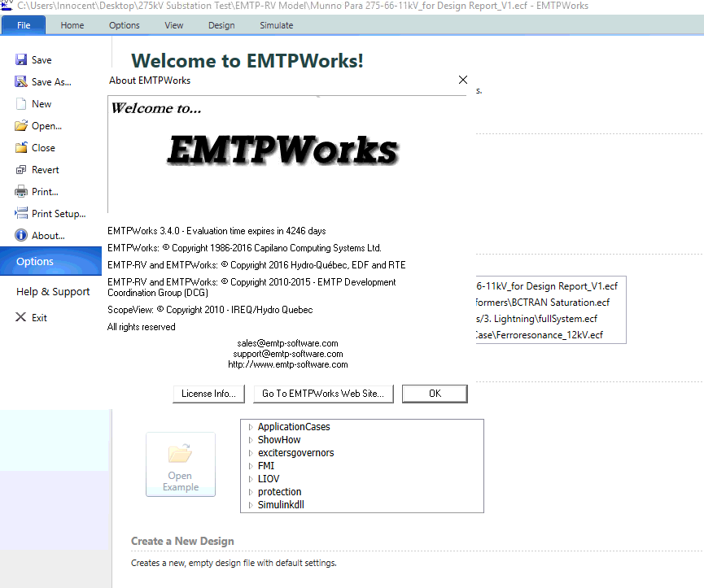Select the protection folder label

coord(279,491)
